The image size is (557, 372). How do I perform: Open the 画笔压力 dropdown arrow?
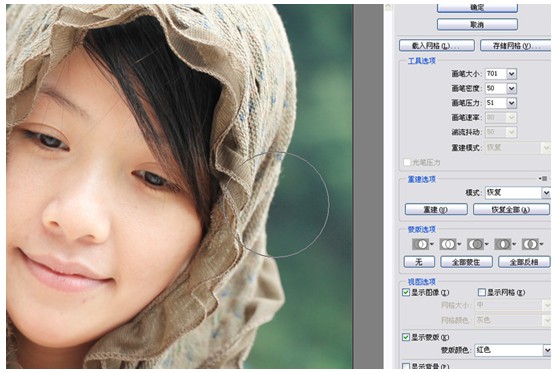[x=512, y=103]
